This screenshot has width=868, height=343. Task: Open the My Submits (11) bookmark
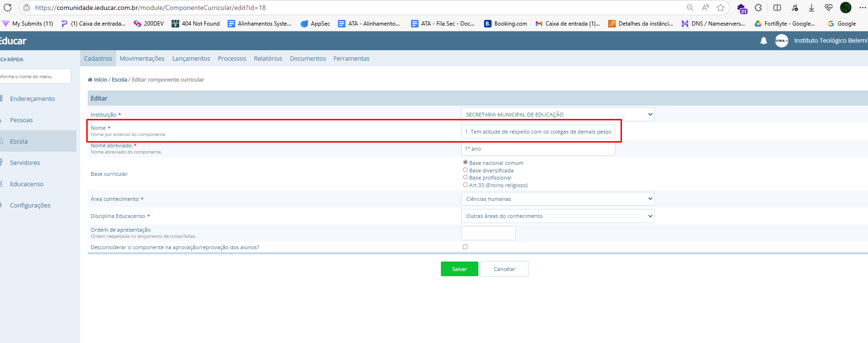pyautogui.click(x=27, y=24)
